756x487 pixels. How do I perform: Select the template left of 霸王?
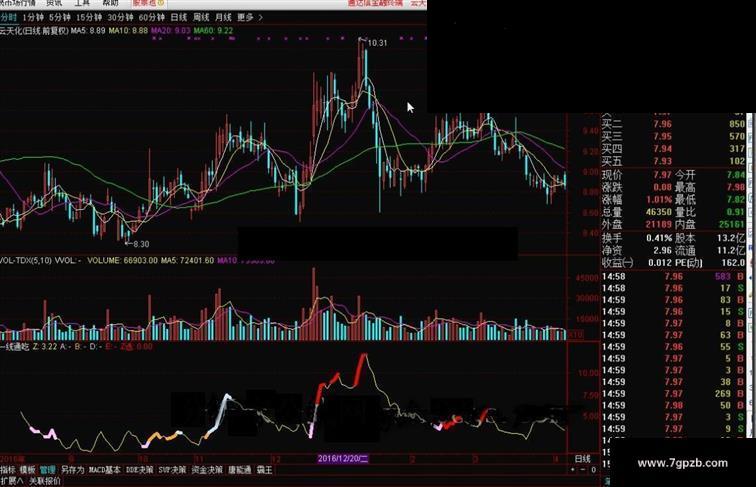coord(239,470)
